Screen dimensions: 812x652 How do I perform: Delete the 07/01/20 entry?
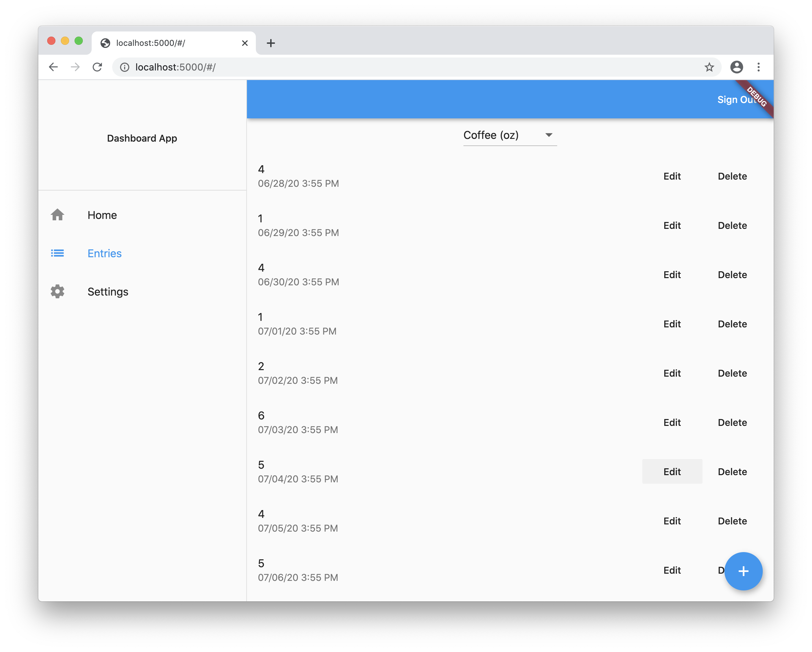pyautogui.click(x=732, y=324)
